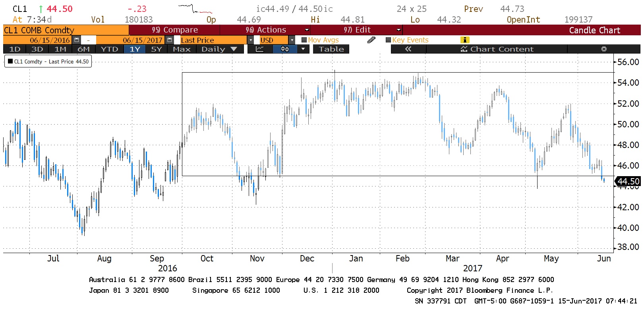This screenshot has width=644, height=313.
Task: Open the yellow Key Events info icon
Action: 464,40
